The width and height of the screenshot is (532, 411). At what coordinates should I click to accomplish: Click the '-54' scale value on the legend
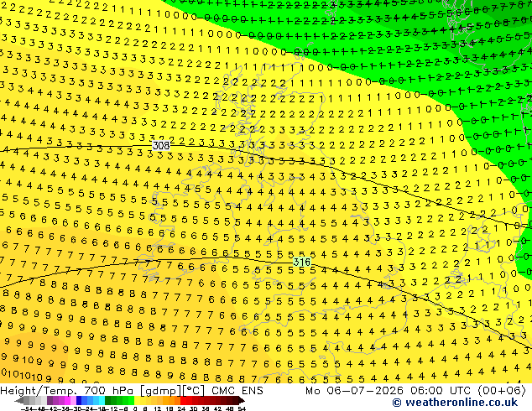(x=27, y=408)
